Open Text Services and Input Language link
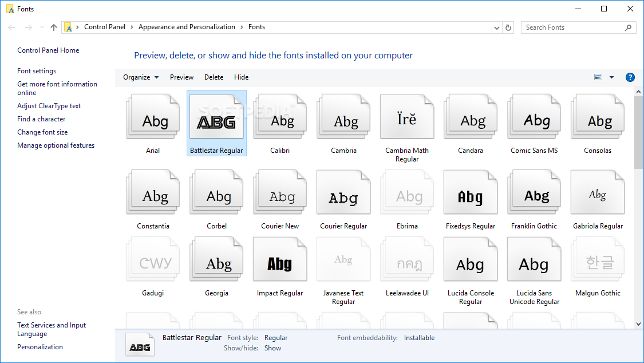This screenshot has height=363, width=644. 52,329
